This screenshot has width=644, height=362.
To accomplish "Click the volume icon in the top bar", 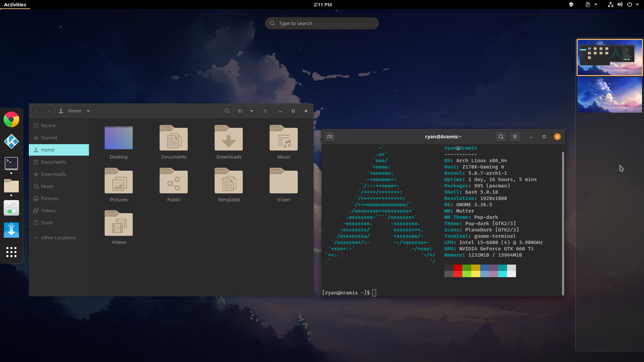I will (x=620, y=5).
